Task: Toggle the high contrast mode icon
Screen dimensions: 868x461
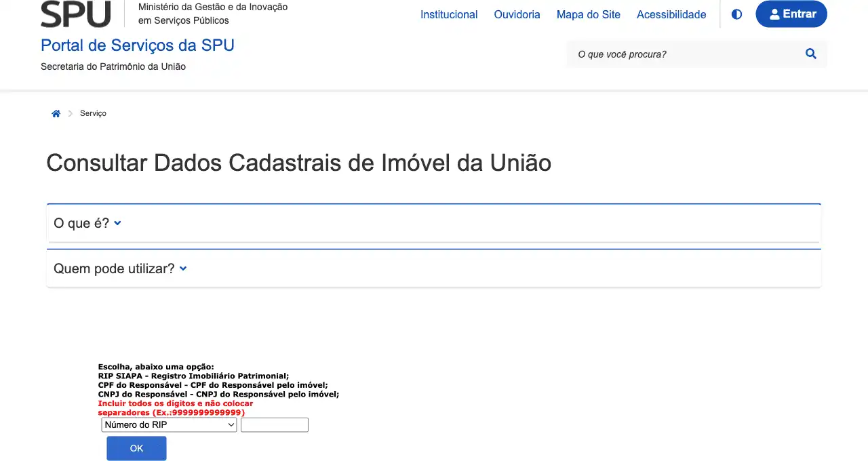Action: [736, 14]
